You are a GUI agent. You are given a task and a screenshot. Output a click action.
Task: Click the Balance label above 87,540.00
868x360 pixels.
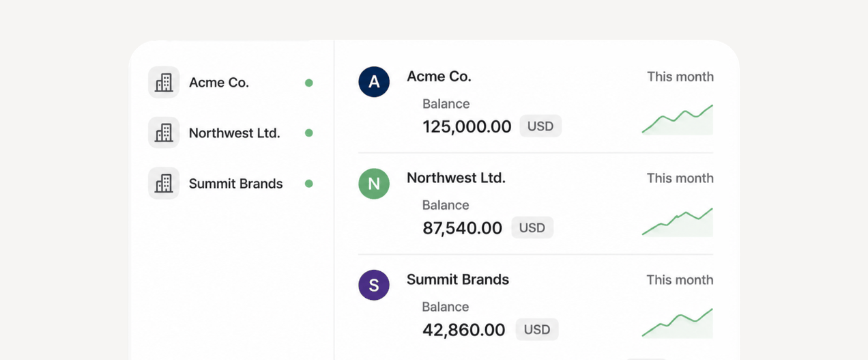(446, 205)
